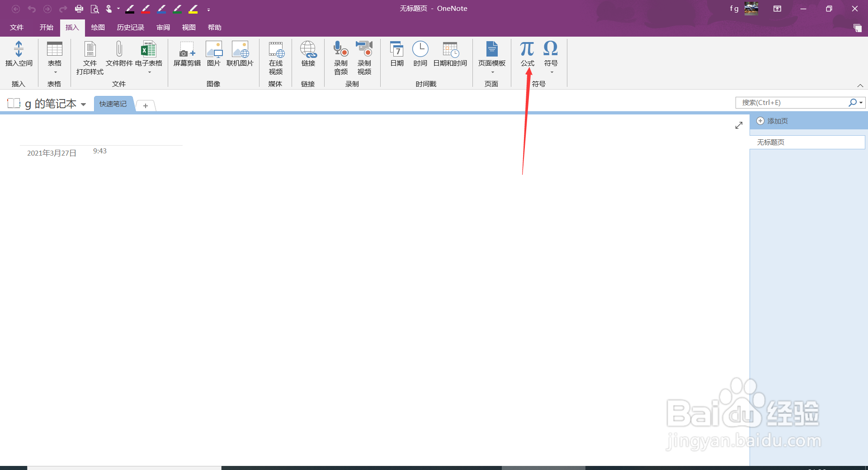The image size is (868, 470).
Task: Switch to the View (视图) tab
Action: [x=189, y=28]
